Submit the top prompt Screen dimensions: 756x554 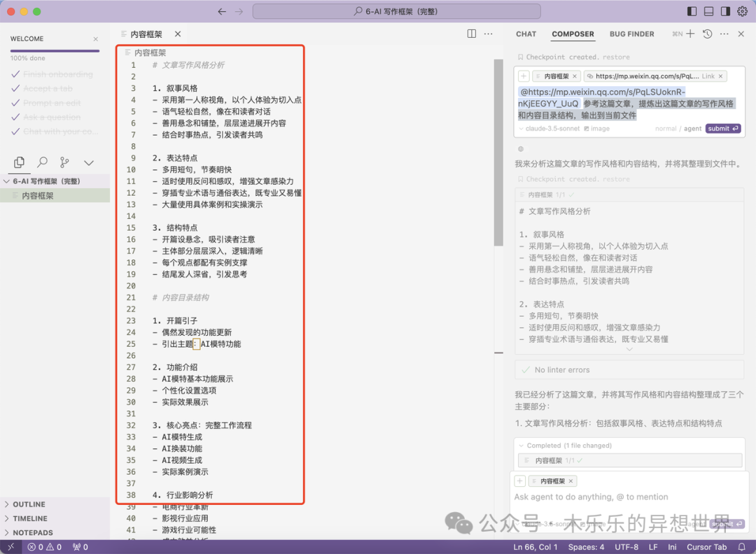tap(722, 129)
